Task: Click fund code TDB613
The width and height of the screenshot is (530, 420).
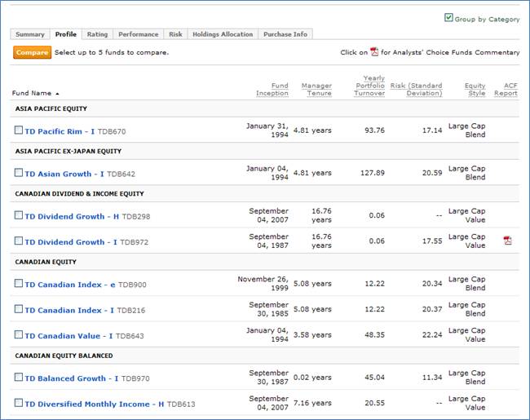Action: point(181,405)
